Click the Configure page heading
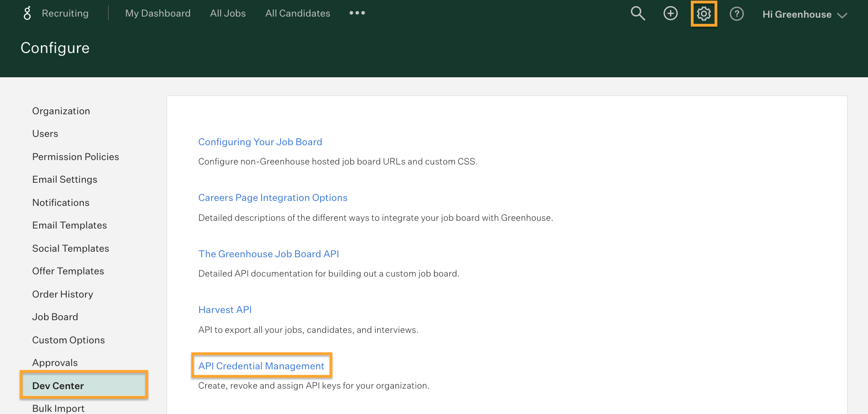 coord(55,48)
